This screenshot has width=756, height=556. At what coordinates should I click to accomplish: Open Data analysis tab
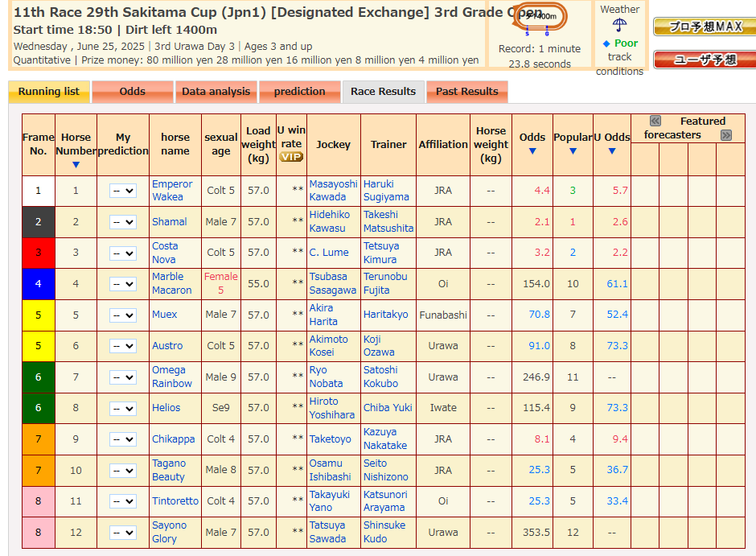[216, 92]
